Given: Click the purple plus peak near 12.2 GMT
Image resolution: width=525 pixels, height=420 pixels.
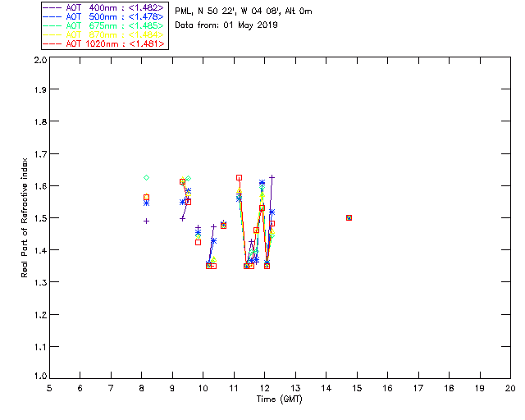Looking at the screenshot, I should (x=272, y=177).
